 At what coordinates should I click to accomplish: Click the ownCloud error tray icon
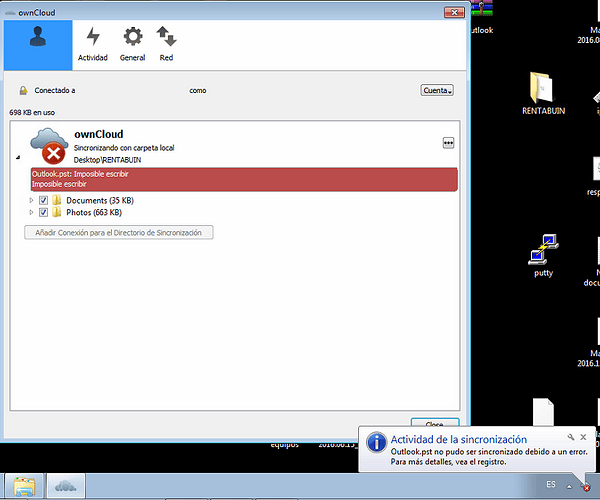(585, 487)
